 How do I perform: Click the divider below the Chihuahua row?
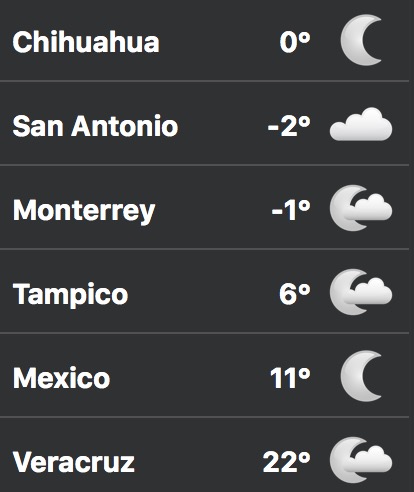pyautogui.click(x=204, y=81)
